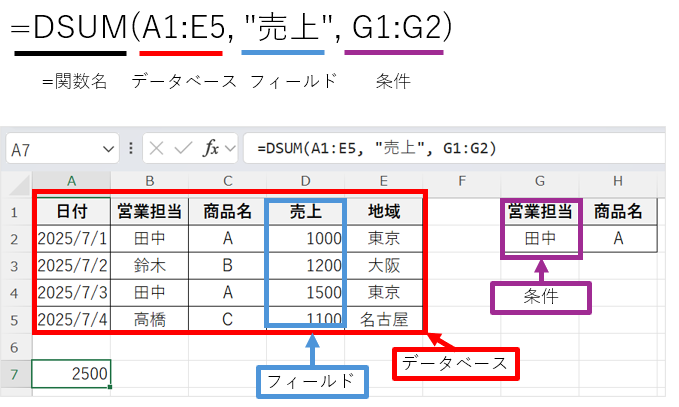
Task: Click fill handle of cell A7
Action: click(x=110, y=387)
